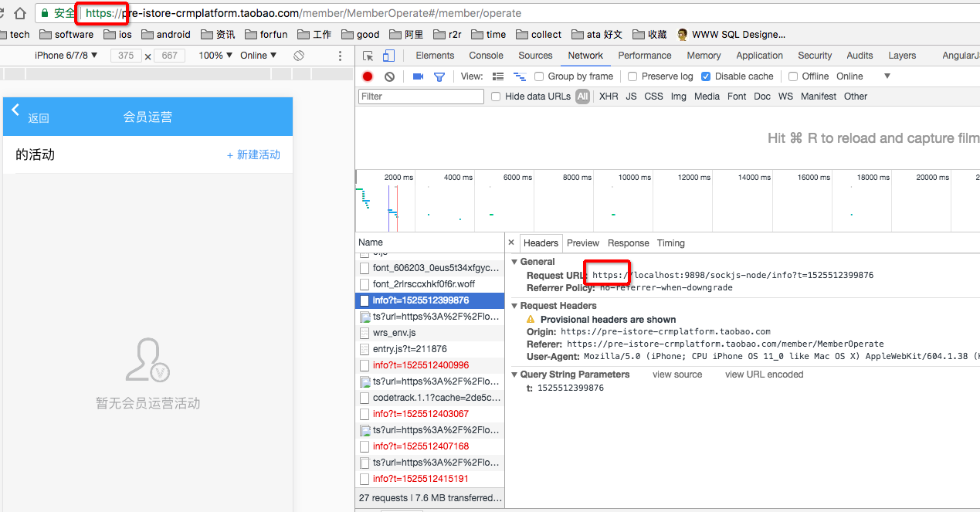Click the + 新建活动 link
This screenshot has width=980, height=512.
click(253, 154)
